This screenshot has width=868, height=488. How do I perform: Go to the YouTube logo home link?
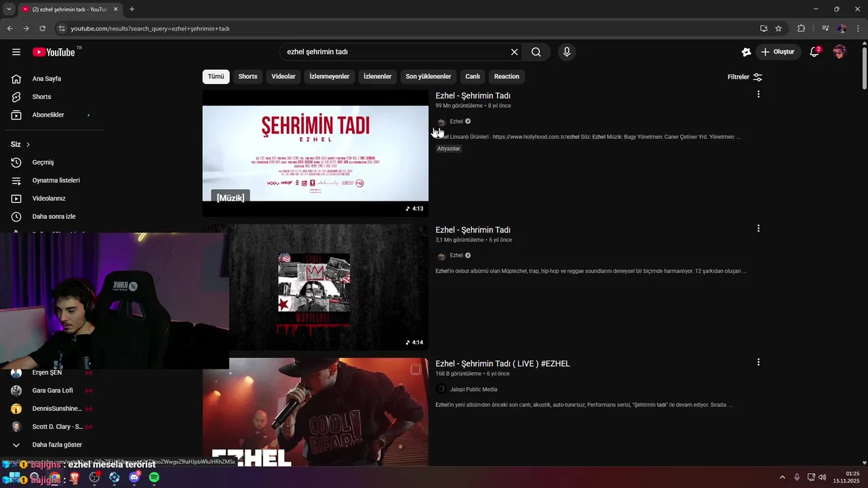[54, 52]
